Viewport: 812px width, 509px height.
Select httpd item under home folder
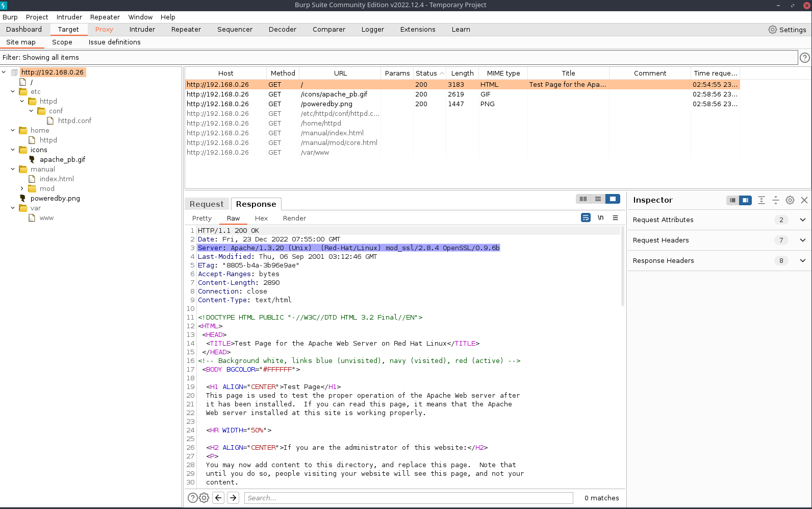coord(48,140)
